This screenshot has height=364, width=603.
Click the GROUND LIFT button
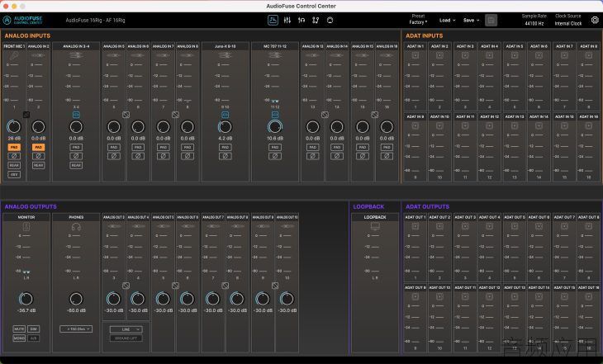(x=126, y=338)
